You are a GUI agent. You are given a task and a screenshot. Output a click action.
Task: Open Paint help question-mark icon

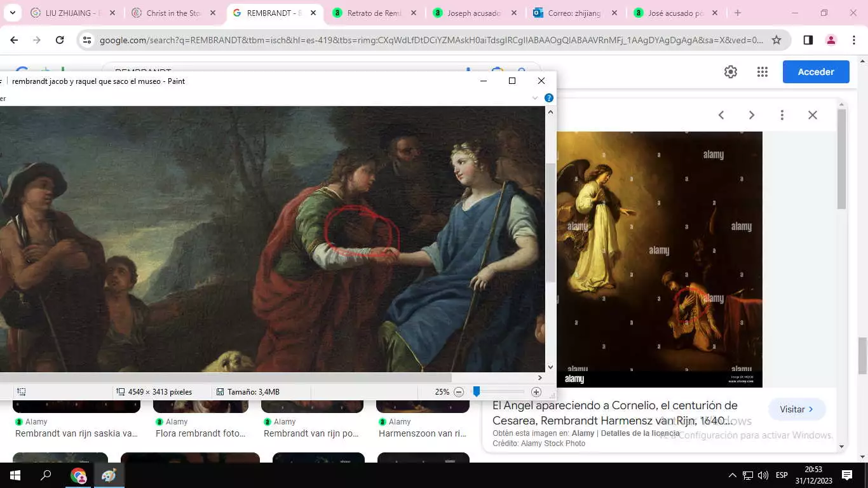point(549,98)
